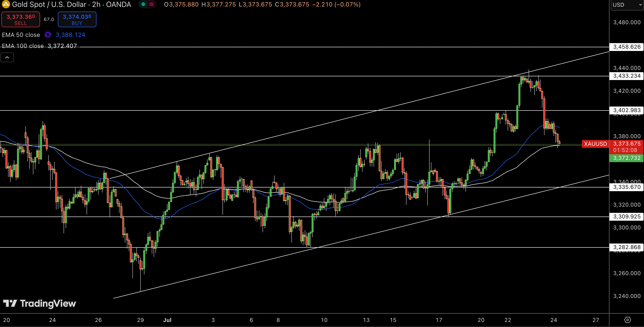Image resolution: width=644 pixels, height=327 pixels.
Task: Click the TradingView logo
Action: [x=39, y=304]
